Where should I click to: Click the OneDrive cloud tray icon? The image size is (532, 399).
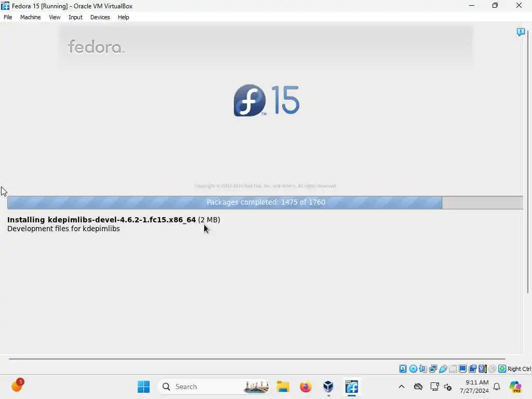(x=418, y=387)
